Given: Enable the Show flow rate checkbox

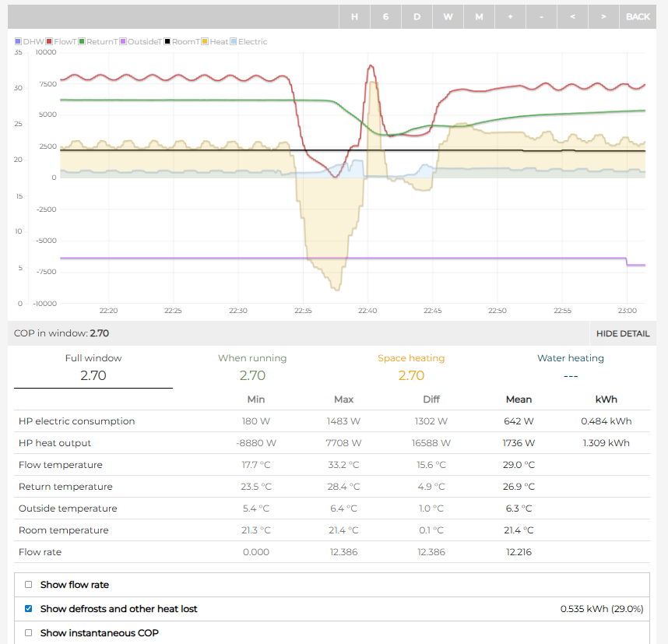Looking at the screenshot, I should 29,585.
